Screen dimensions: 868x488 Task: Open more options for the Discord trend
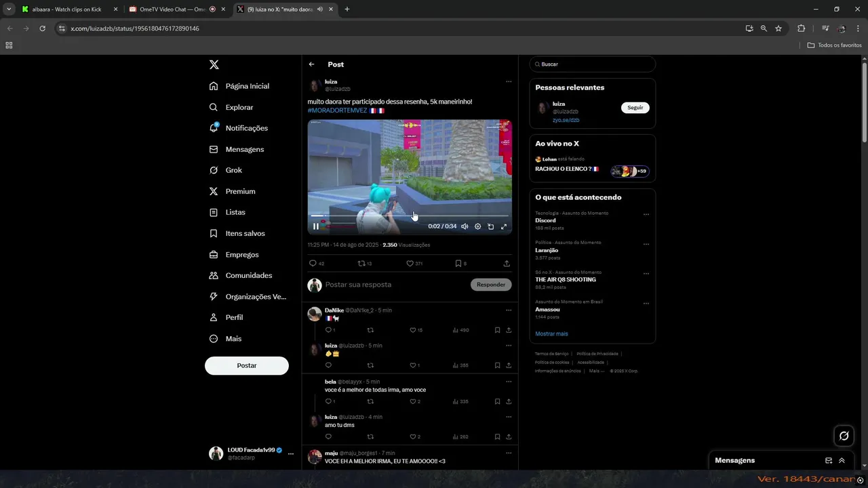pos(646,214)
